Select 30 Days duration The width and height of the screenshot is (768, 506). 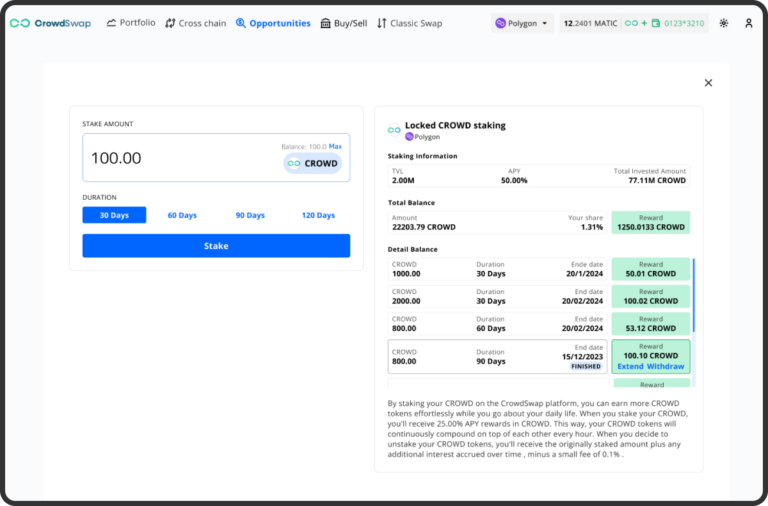click(114, 215)
